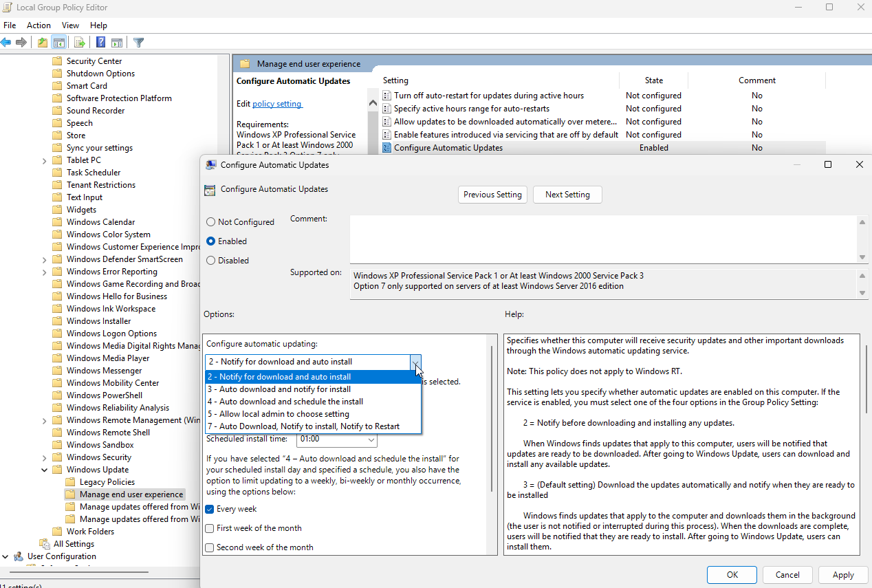Click the policy icon beside Configure Automatic Updates row
The image size is (872, 588).
point(387,148)
